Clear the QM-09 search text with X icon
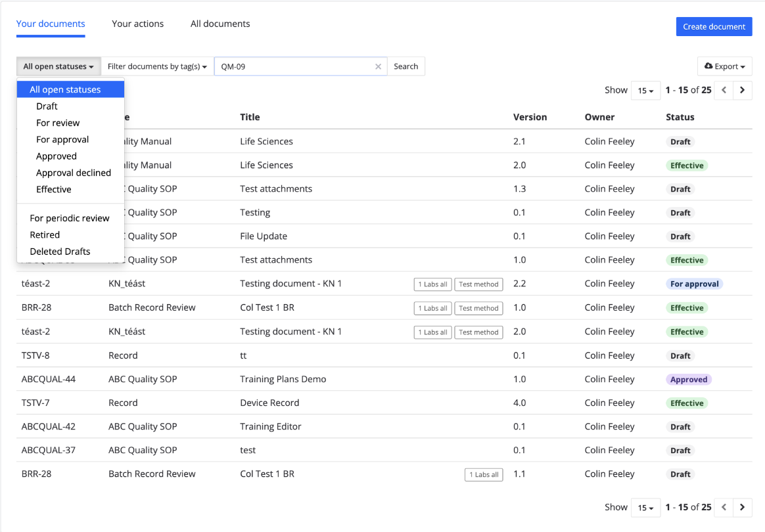The image size is (765, 532). 378,66
